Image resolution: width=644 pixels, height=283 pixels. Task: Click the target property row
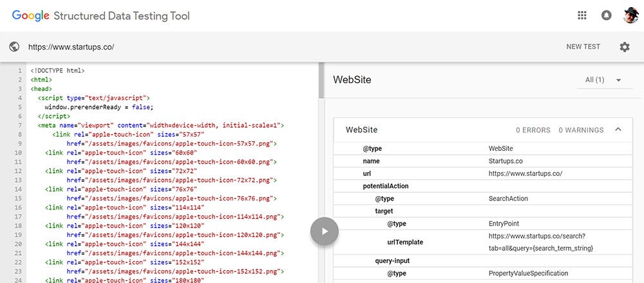point(483,211)
